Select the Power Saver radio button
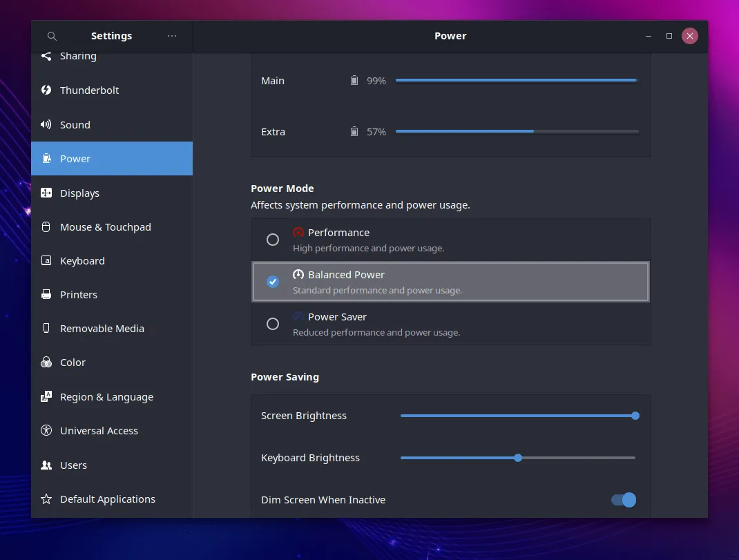739x560 pixels. pyautogui.click(x=273, y=324)
